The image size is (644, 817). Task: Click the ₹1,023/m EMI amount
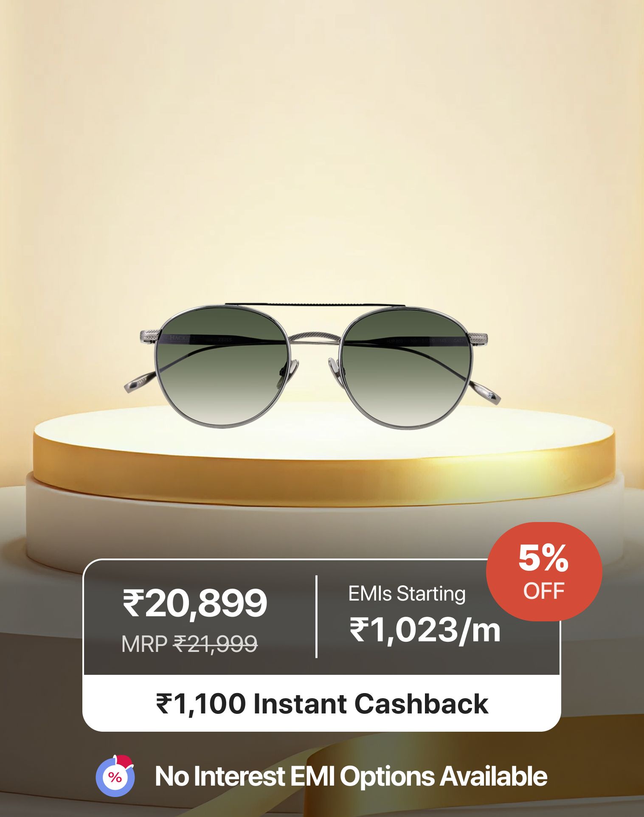tap(425, 630)
